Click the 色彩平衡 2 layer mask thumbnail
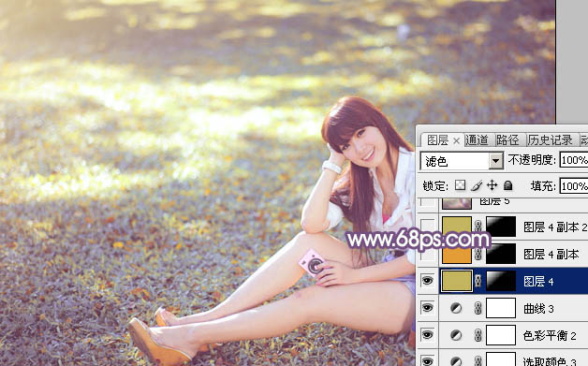The height and width of the screenshot is (366, 588). click(501, 335)
